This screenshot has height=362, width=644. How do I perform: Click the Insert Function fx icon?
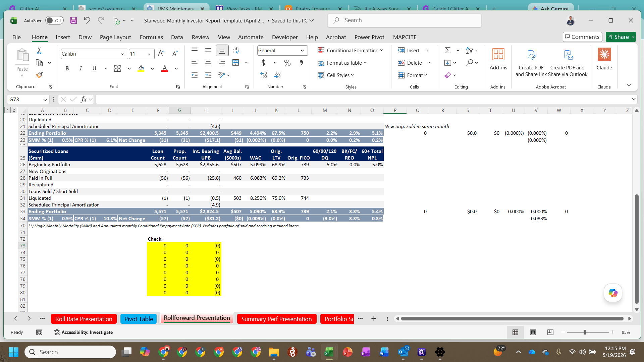pos(84,99)
